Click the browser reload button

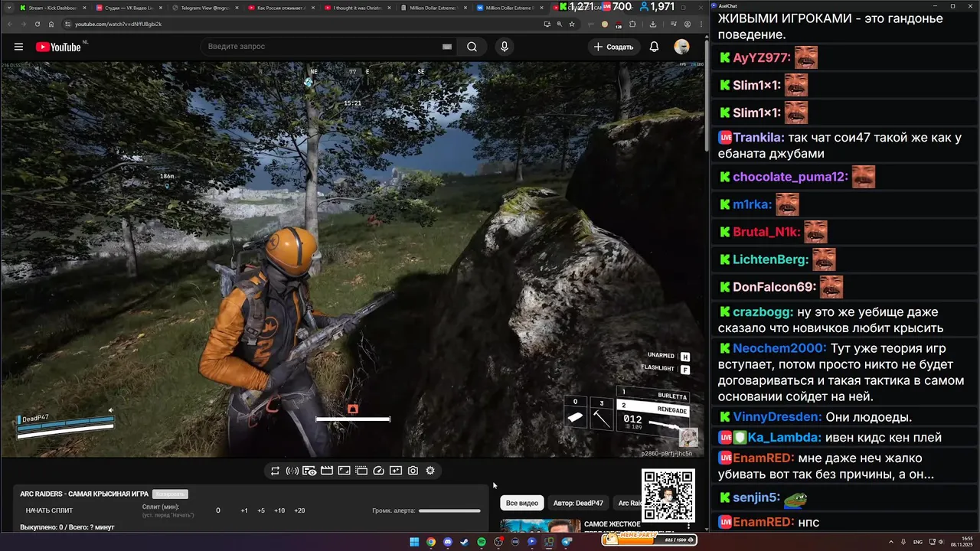(x=38, y=24)
